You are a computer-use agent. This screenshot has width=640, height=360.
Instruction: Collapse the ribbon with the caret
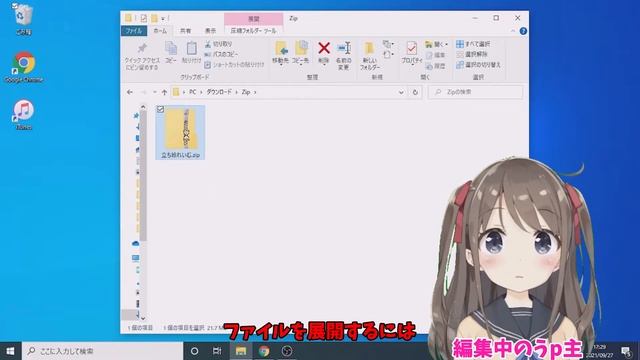(x=513, y=31)
